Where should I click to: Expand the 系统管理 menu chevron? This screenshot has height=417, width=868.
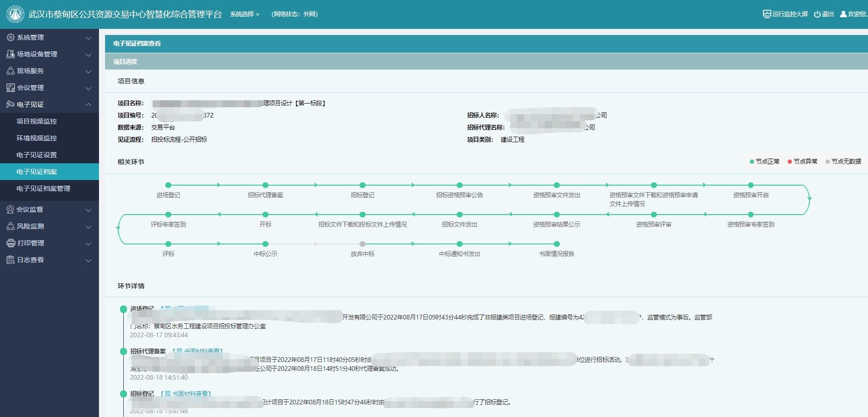(88, 38)
